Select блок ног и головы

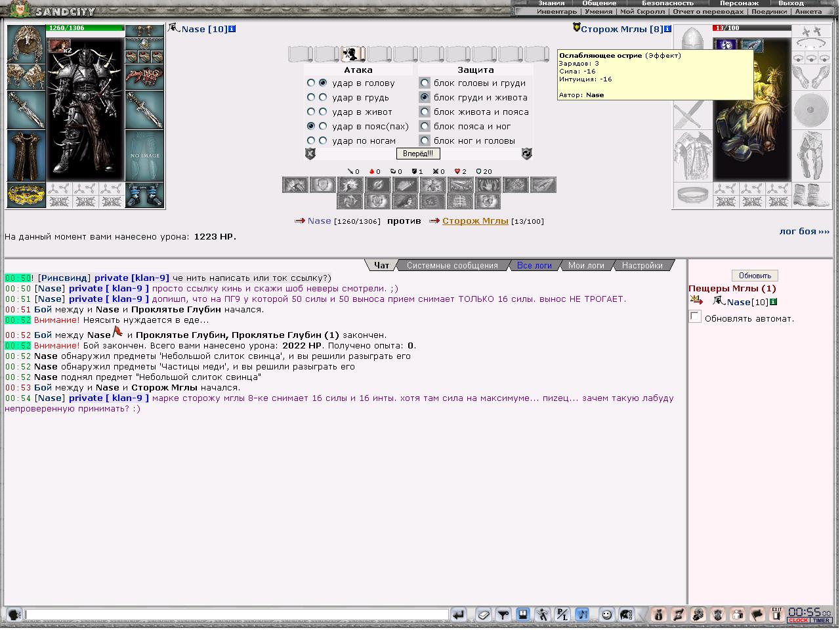(425, 140)
